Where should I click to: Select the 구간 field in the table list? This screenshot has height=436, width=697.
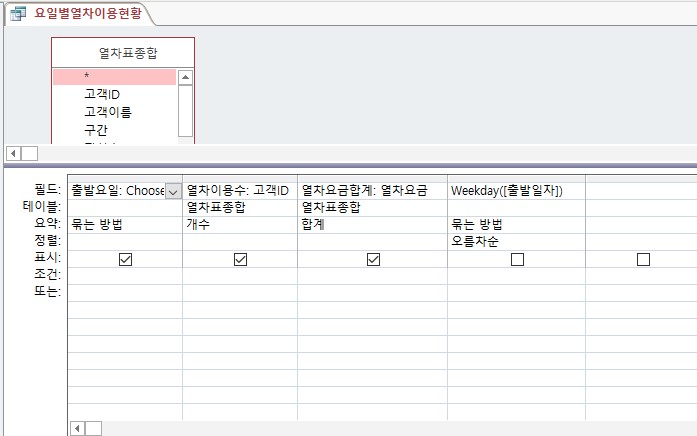coord(96,130)
